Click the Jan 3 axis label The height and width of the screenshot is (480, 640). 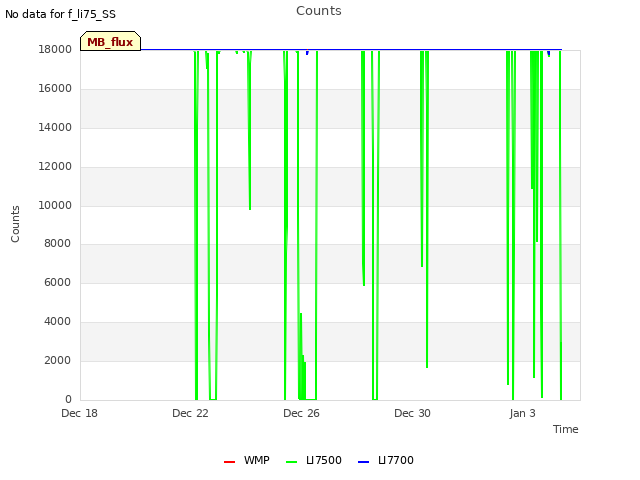coord(522,413)
